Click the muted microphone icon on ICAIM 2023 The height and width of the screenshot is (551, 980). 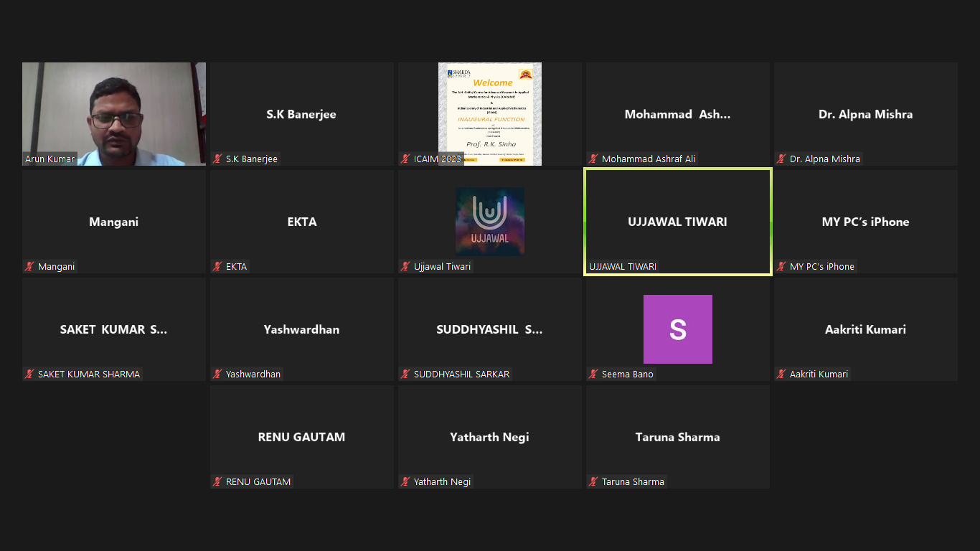[405, 159]
